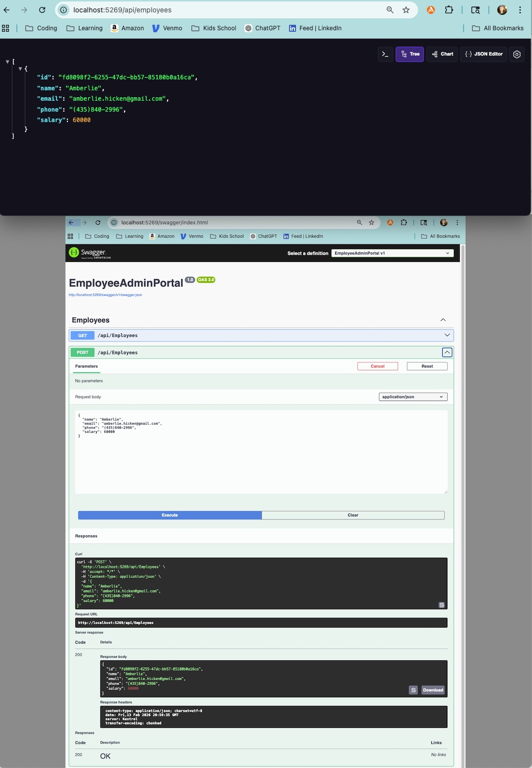Open the Learning bookmarks folder in top window
This screenshot has width=532, height=768.
point(84,28)
